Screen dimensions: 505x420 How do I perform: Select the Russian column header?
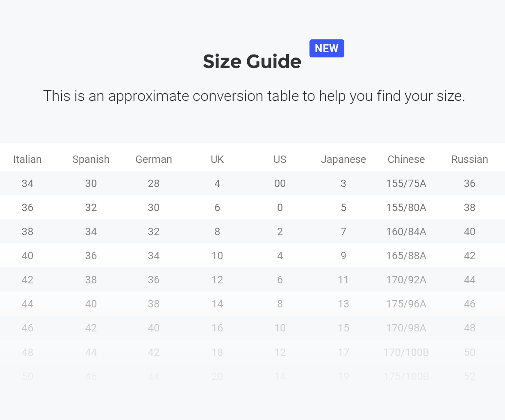tap(470, 159)
